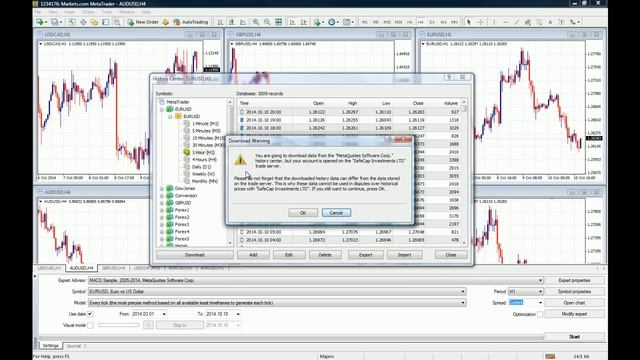Open the Templates toolbar icon
This screenshot has width=640, height=360.
tap(347, 22)
